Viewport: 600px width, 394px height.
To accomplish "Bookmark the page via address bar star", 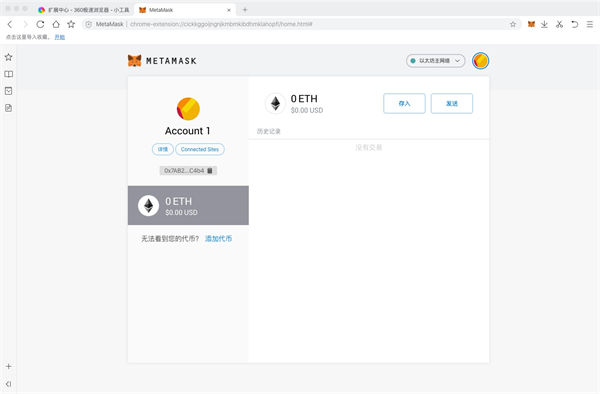I will (x=513, y=24).
